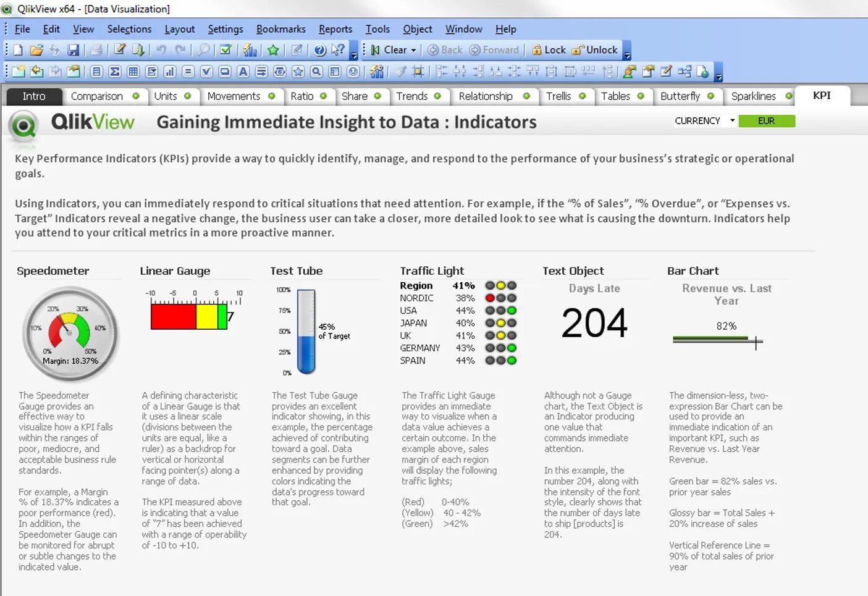Image resolution: width=868 pixels, height=596 pixels.
Task: Open the Layout menu
Action: click(180, 29)
